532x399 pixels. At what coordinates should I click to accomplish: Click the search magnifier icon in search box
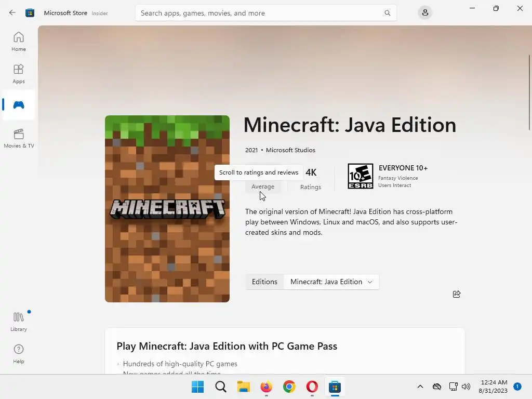(x=387, y=13)
